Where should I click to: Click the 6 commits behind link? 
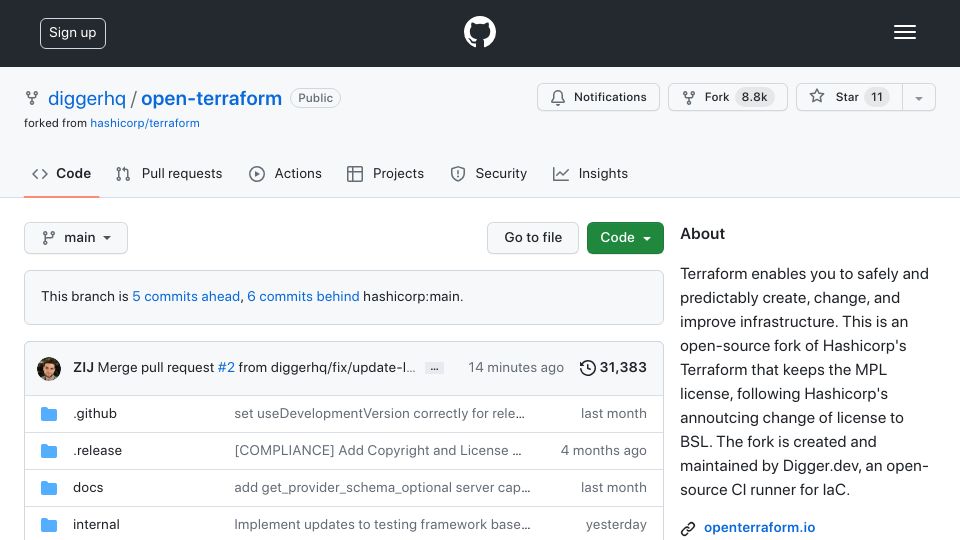pyautogui.click(x=303, y=296)
